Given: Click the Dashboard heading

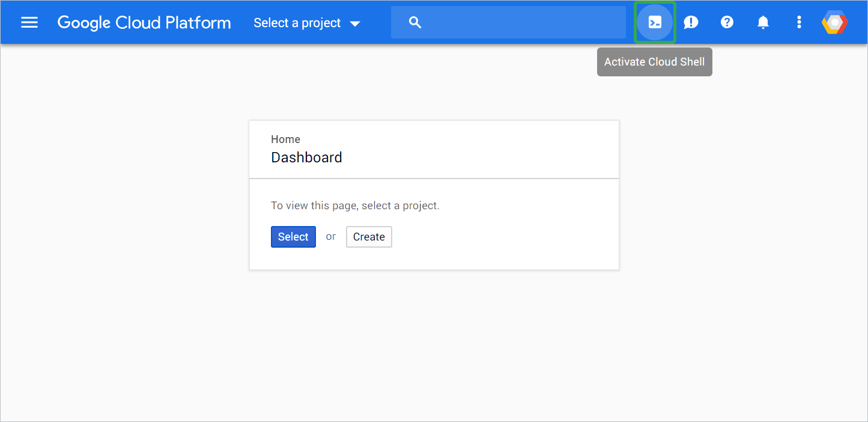Looking at the screenshot, I should tap(306, 157).
